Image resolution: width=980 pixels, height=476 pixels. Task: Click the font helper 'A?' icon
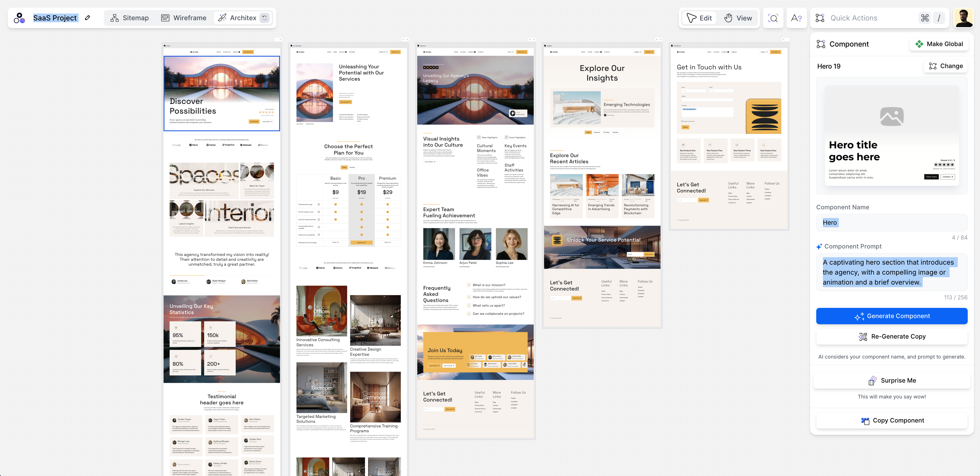pos(796,18)
